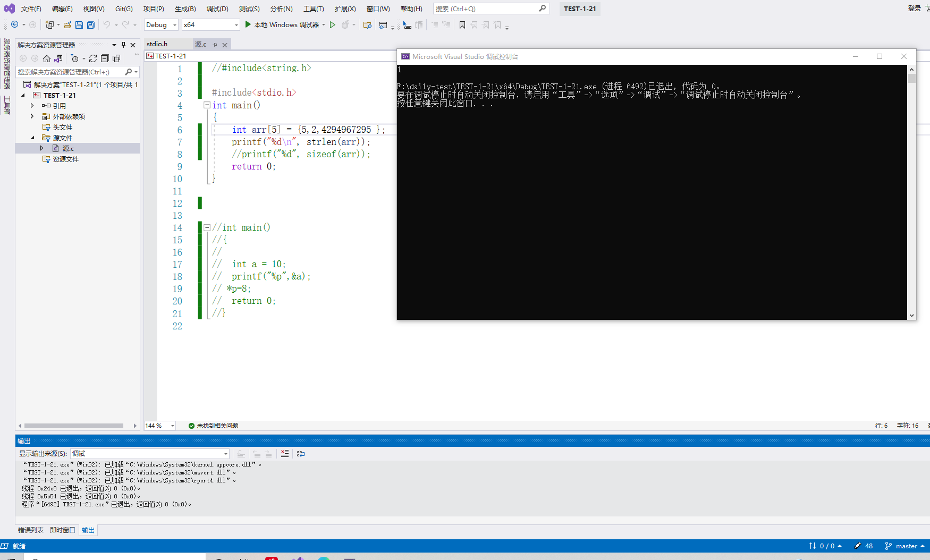Click the 未找到相关问题 status indicator
Image resolution: width=930 pixels, height=560 pixels.
(213, 426)
